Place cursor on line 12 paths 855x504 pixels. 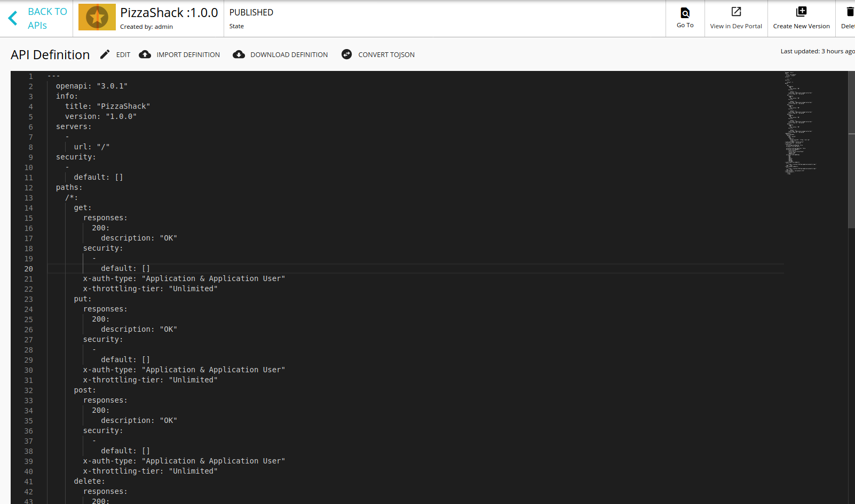click(69, 188)
